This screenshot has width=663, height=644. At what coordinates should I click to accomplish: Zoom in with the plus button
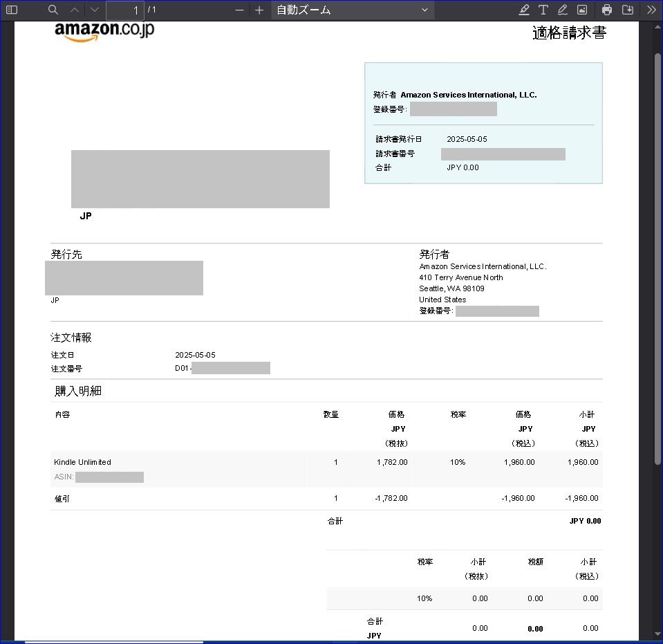tap(260, 10)
